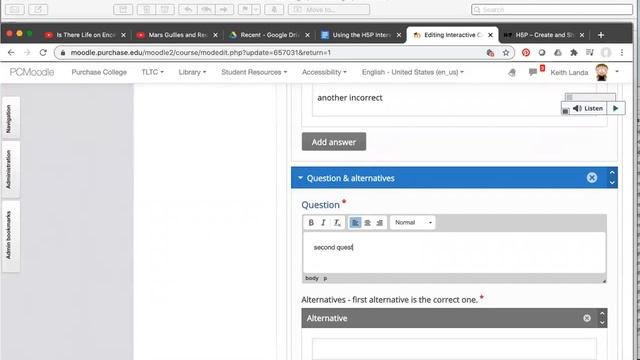Align question text left

(x=355, y=222)
